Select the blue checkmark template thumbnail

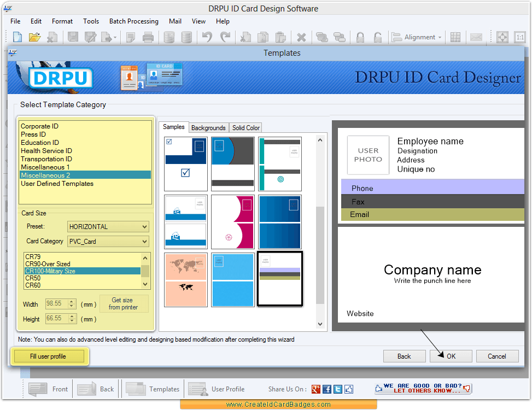(x=185, y=164)
